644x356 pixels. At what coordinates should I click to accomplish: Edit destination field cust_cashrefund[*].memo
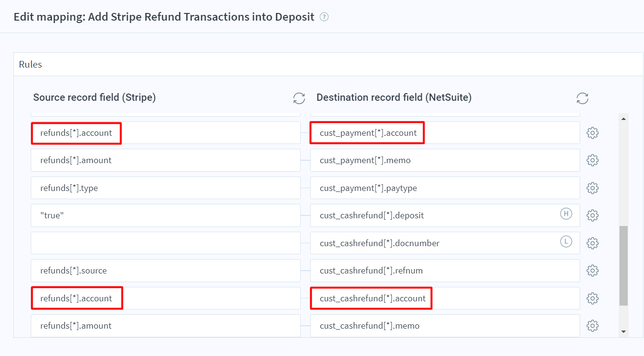(x=445, y=326)
